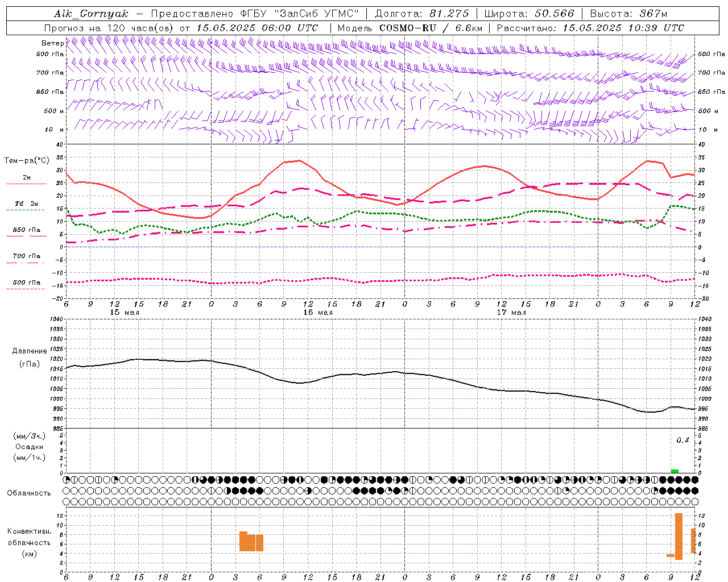Click the 500 гПа label in temperature legend
Image resolution: width=728 pixels, height=582 pixels.
tap(27, 282)
